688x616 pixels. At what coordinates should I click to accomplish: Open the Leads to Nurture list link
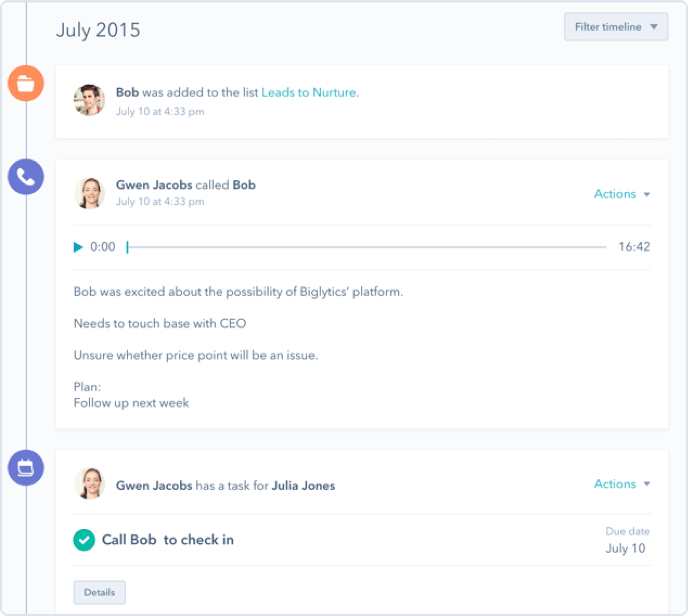[x=309, y=93]
